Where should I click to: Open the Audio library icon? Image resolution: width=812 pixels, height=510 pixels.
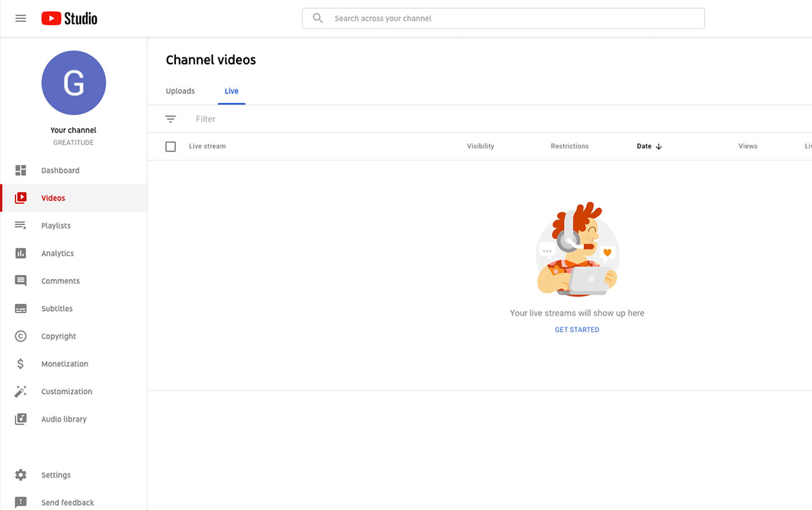21,419
